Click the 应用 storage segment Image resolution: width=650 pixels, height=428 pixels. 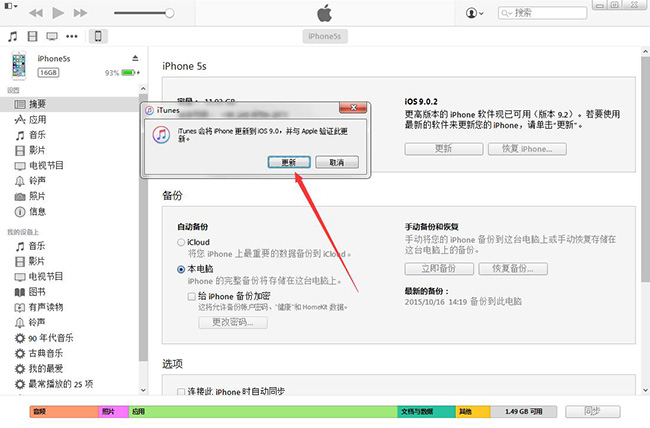263,411
